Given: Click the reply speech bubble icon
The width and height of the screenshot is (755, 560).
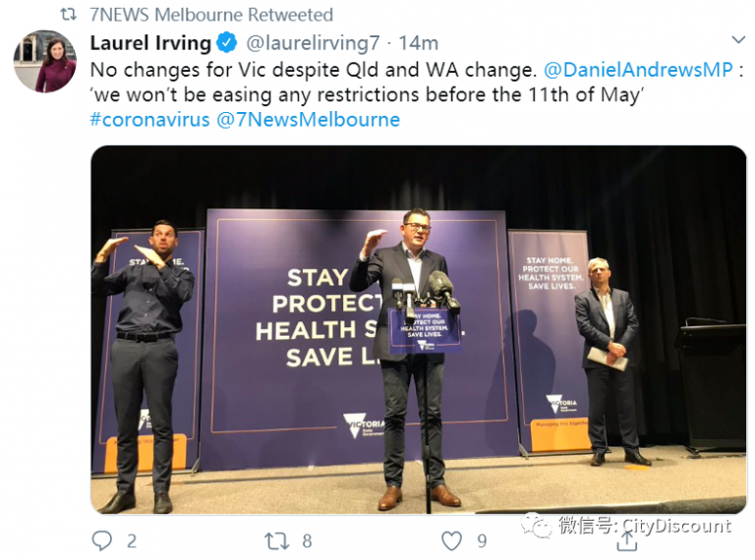Looking at the screenshot, I should coord(101,540).
